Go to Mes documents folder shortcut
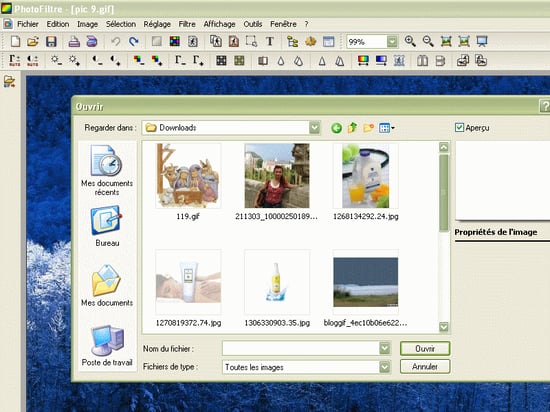The image size is (550, 412). tap(107, 286)
